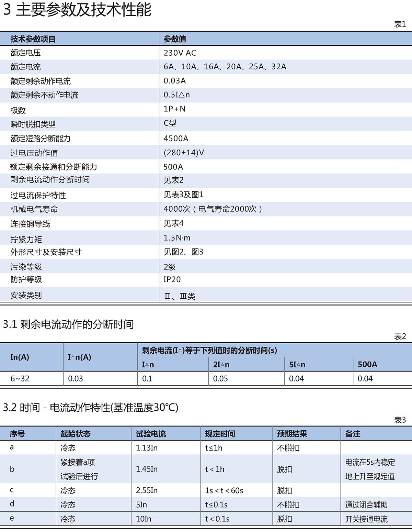
Task: Select the "IP20" protection rating cell
Action: [x=172, y=280]
